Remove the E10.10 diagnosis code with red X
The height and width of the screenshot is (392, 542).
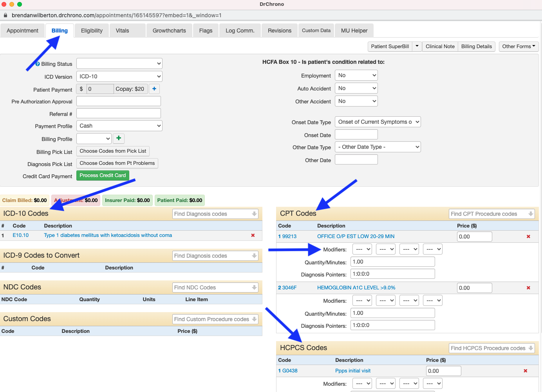click(253, 235)
